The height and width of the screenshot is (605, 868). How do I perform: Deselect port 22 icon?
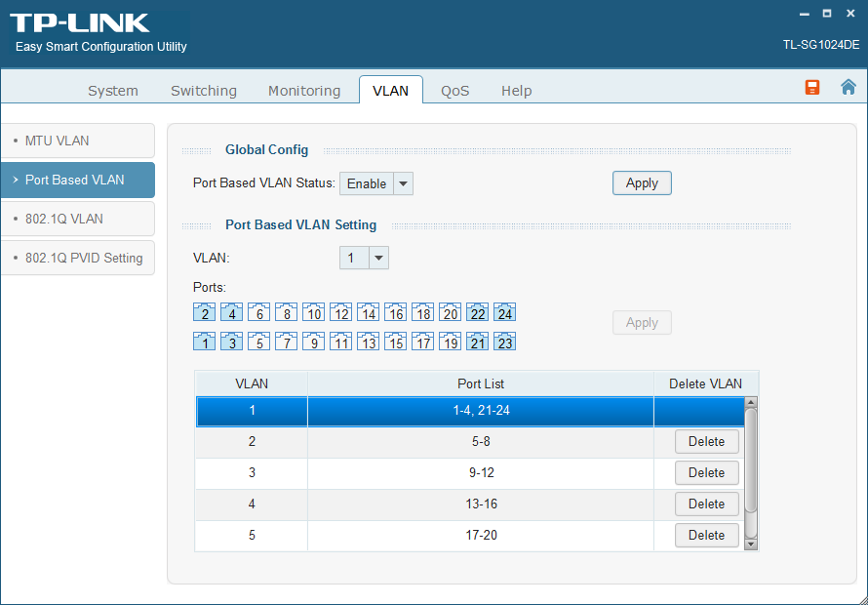pyautogui.click(x=478, y=312)
